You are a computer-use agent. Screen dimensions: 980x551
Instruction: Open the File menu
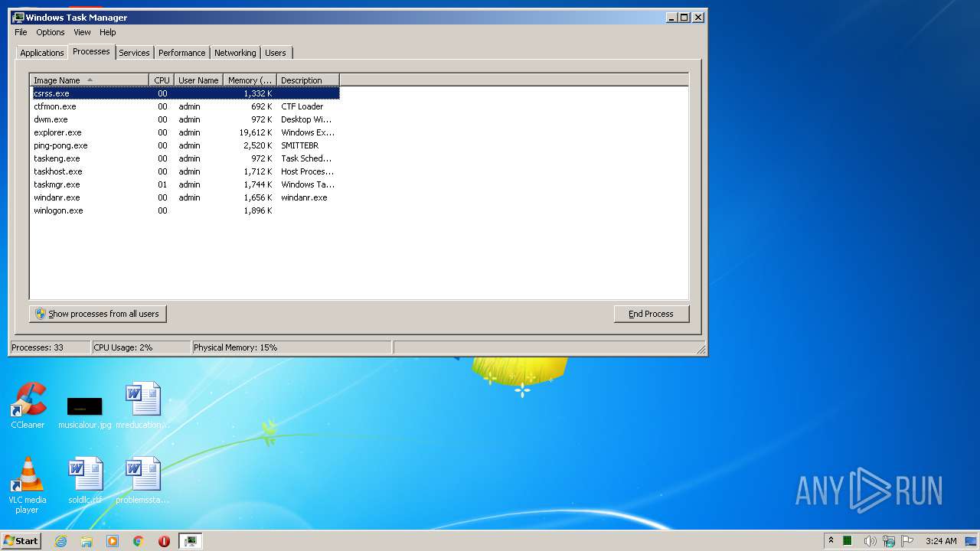tap(21, 32)
